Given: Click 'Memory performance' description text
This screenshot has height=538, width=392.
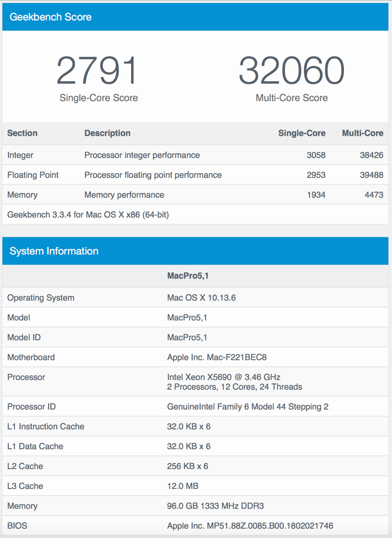Looking at the screenshot, I should click(124, 195).
